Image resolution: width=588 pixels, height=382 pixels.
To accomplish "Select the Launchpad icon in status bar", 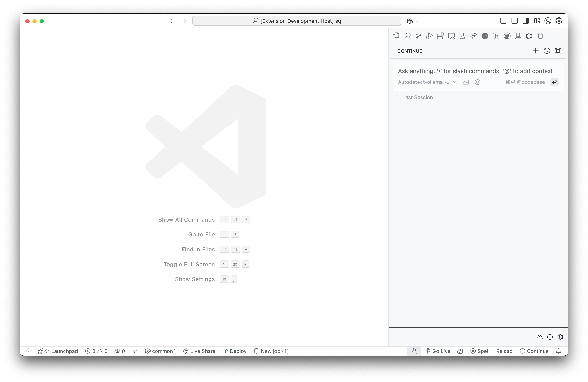I will (x=40, y=351).
